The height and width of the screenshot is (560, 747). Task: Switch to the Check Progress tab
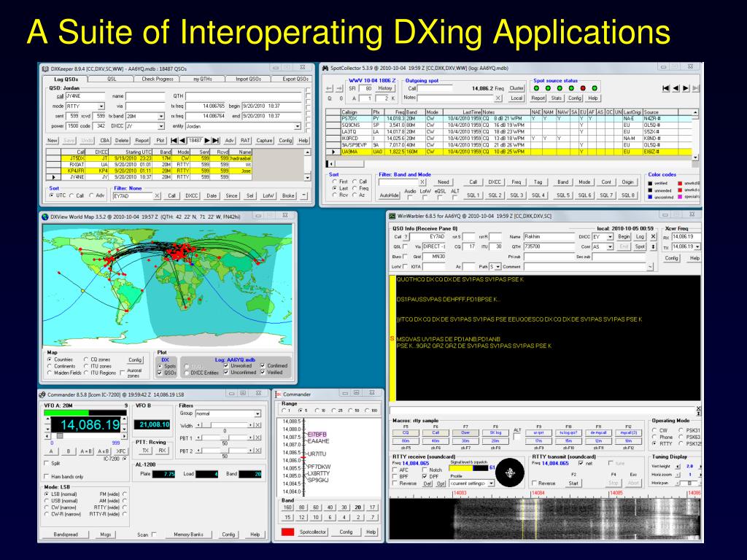coord(158,79)
